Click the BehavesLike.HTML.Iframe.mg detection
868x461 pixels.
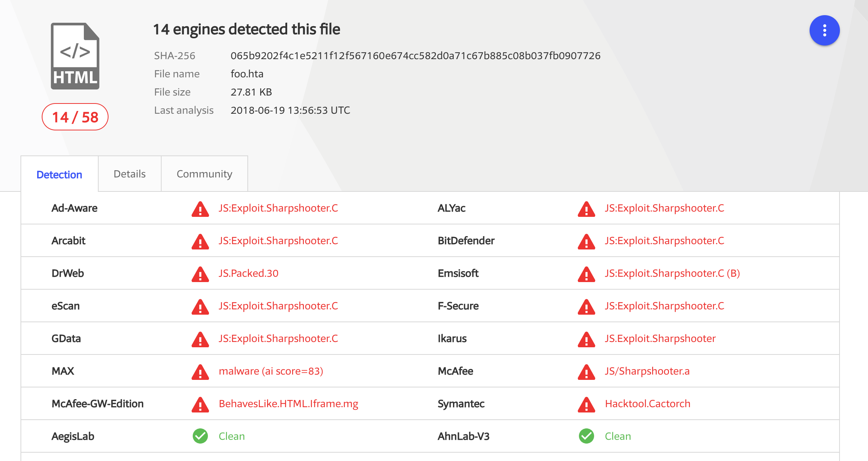[x=288, y=404]
